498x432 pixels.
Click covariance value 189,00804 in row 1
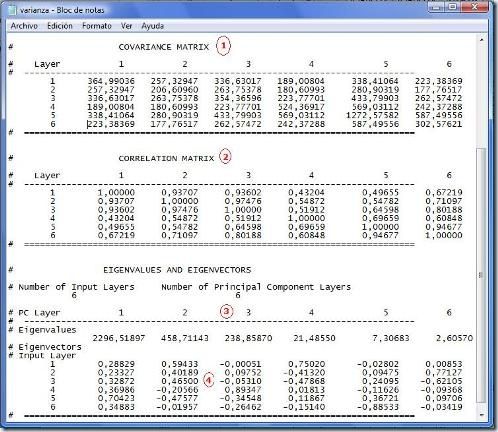301,81
